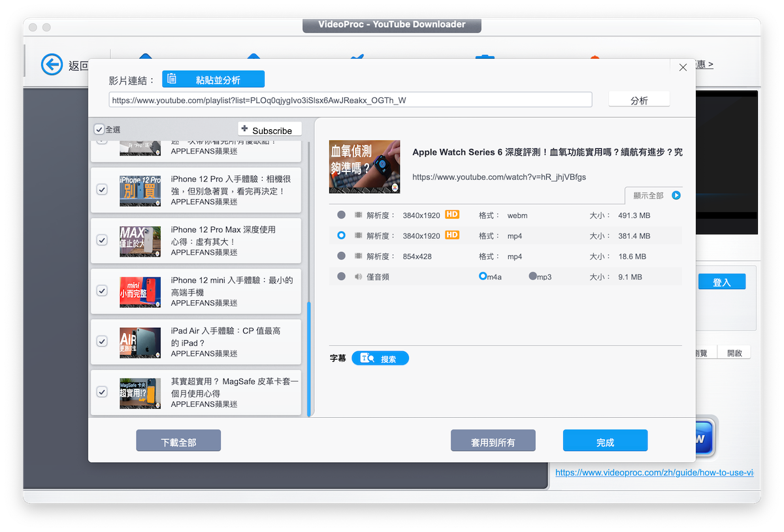Click the blue arrow icon next to 顯示全部

coord(676,195)
